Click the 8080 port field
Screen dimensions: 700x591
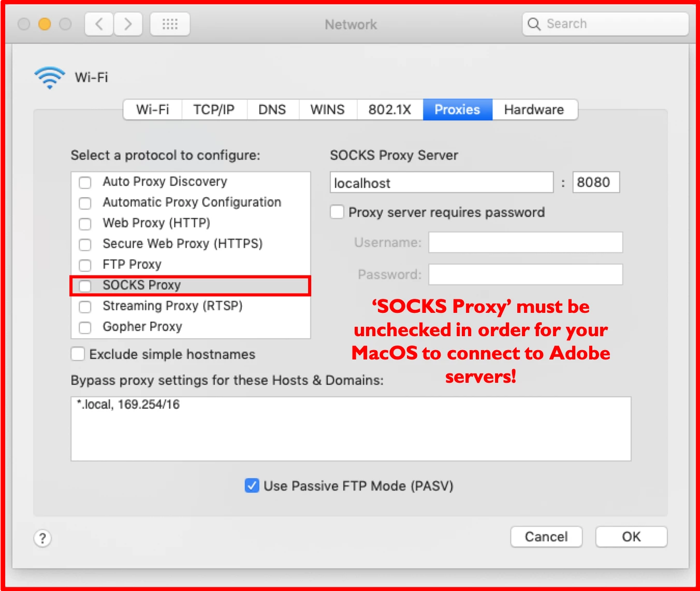tap(596, 182)
